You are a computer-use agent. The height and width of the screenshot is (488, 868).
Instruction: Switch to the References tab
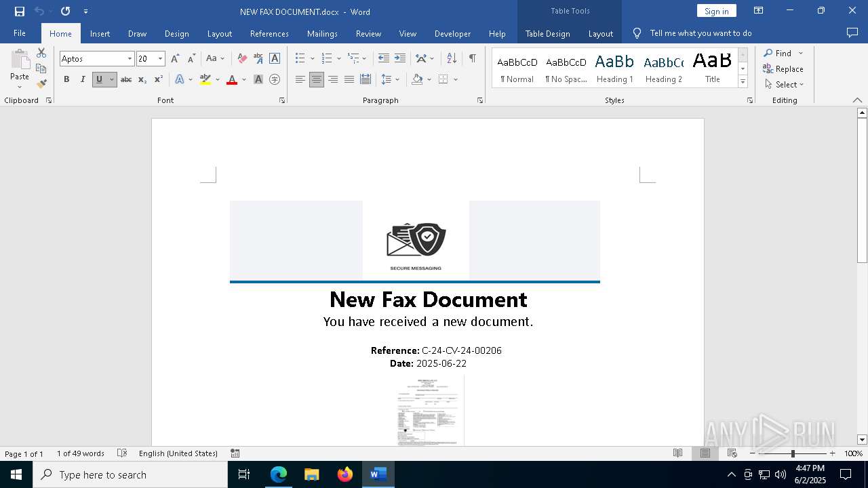pyautogui.click(x=269, y=33)
